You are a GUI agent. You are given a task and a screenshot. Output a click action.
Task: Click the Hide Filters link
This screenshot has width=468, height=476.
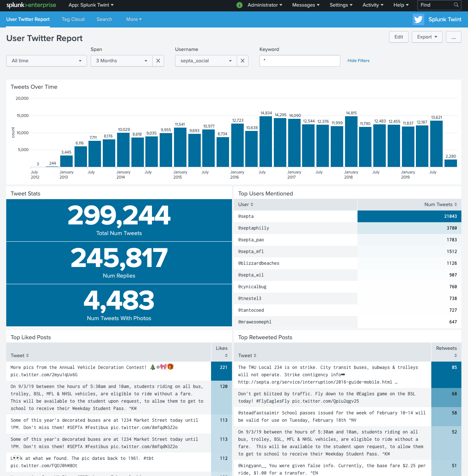[359, 61]
